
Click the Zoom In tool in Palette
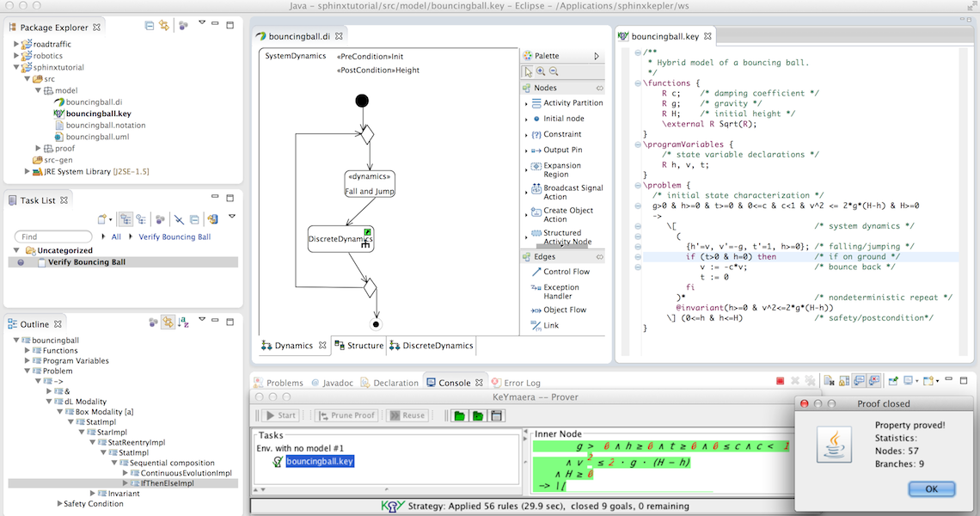541,71
